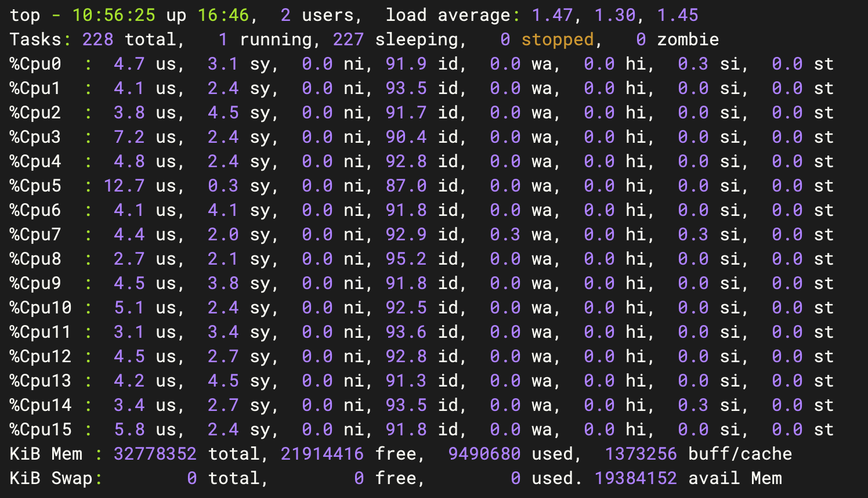The height and width of the screenshot is (498, 868).
Task: Click the %Cpu11 label
Action: coord(41,332)
